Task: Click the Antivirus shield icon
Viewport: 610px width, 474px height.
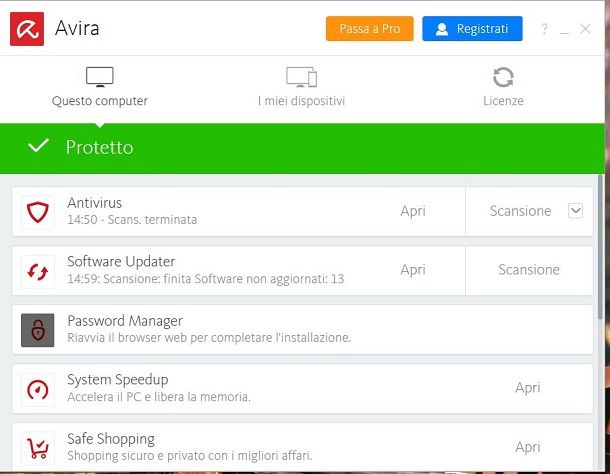Action: [38, 212]
